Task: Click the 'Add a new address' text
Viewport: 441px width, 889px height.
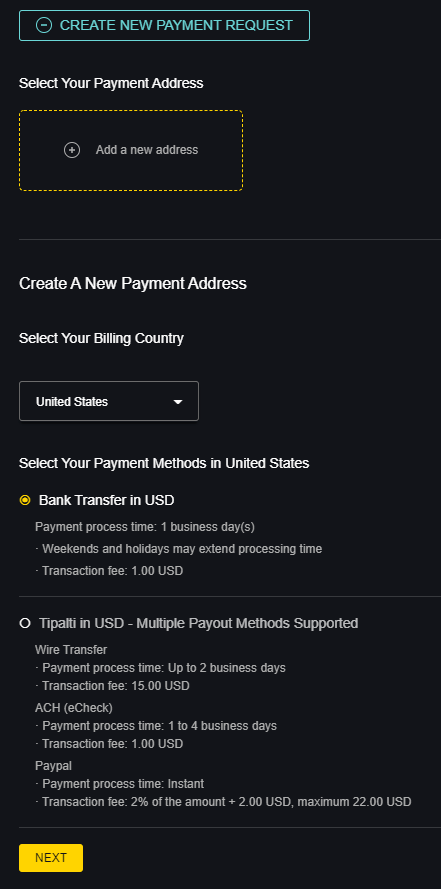Action: (x=147, y=150)
